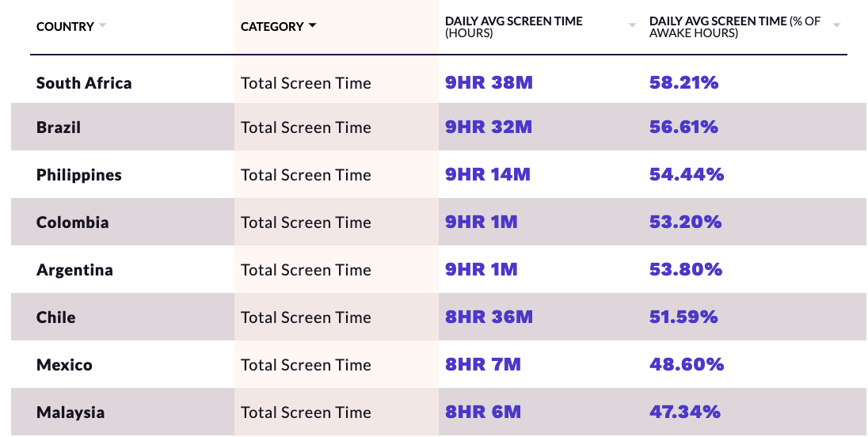Sort by Daily Avg Screen Time hours arrow
Screen dimensions: 868x437
(632, 26)
